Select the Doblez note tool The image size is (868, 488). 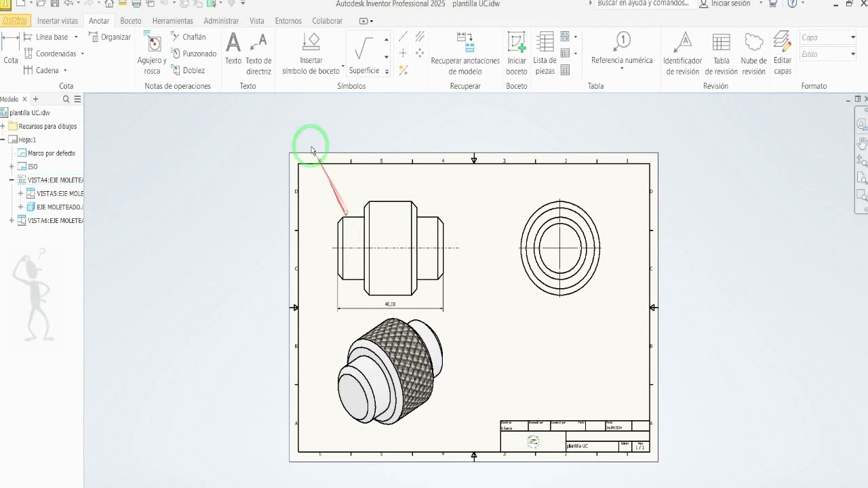(188, 70)
